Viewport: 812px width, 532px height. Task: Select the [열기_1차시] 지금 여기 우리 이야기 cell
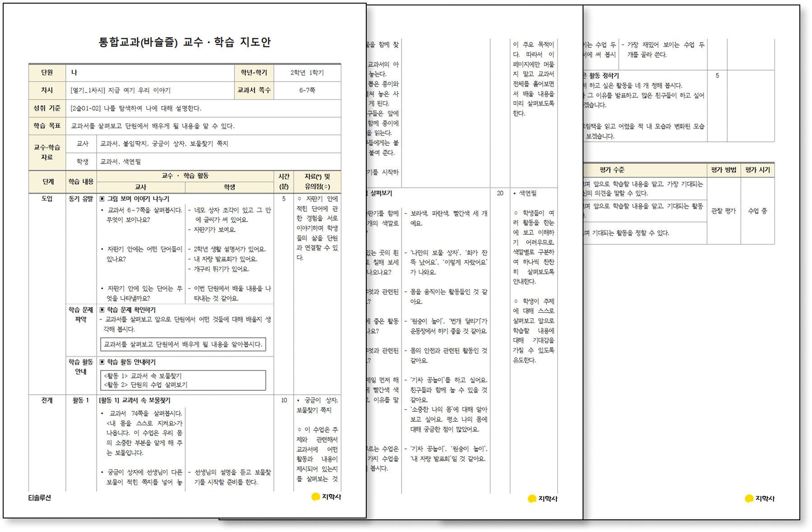coord(150,90)
